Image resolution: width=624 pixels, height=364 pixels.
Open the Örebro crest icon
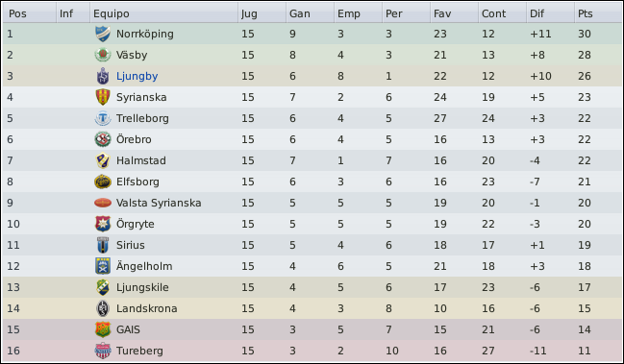pyautogui.click(x=103, y=139)
